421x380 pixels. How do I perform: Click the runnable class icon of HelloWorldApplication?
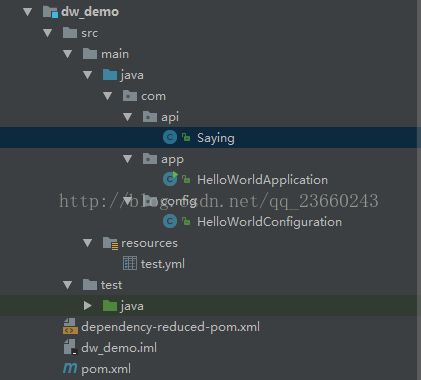coord(170,179)
